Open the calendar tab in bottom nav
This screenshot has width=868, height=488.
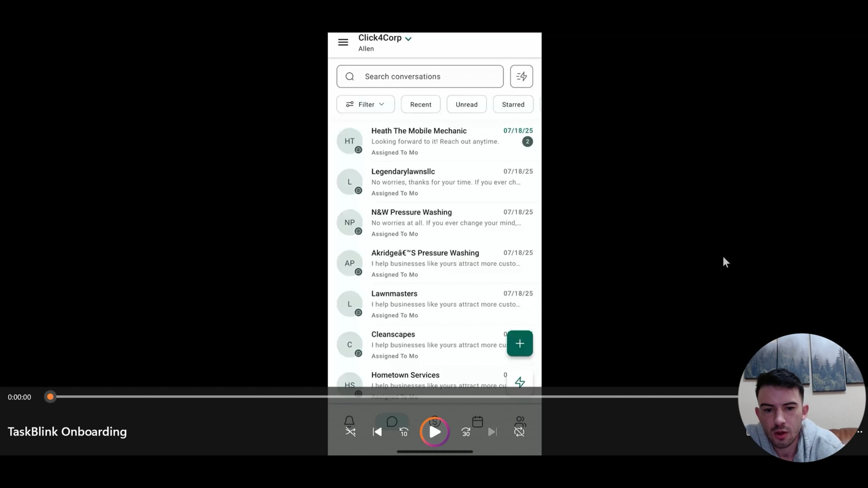point(477,421)
